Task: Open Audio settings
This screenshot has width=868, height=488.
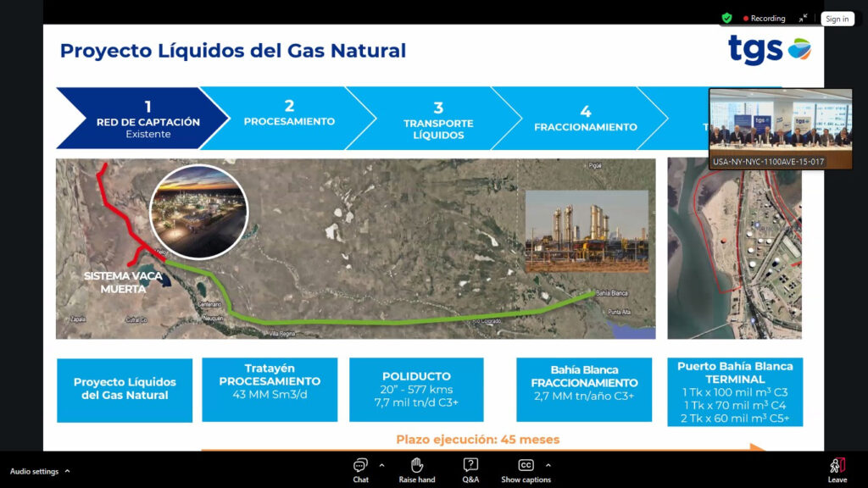Action: tap(34, 471)
